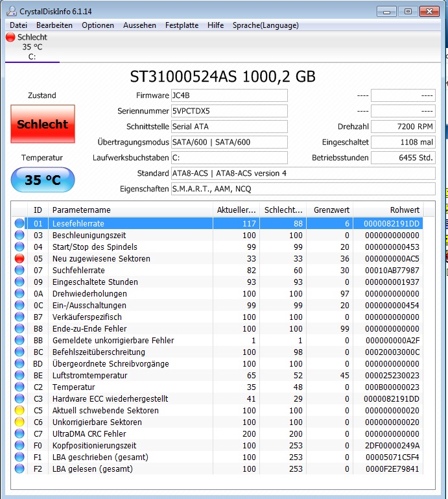Click the blue status dot for Eingeschaltete Stunden
This screenshot has width=448, height=499.
[19, 282]
